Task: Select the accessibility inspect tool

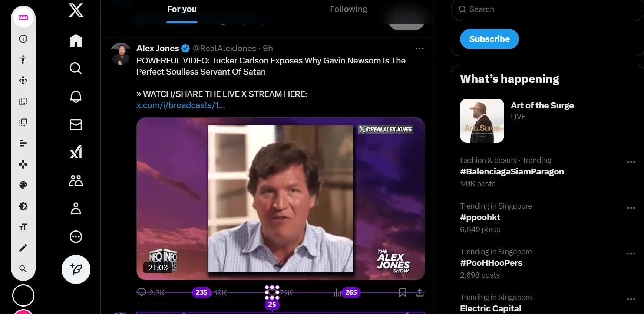Action: point(23,59)
